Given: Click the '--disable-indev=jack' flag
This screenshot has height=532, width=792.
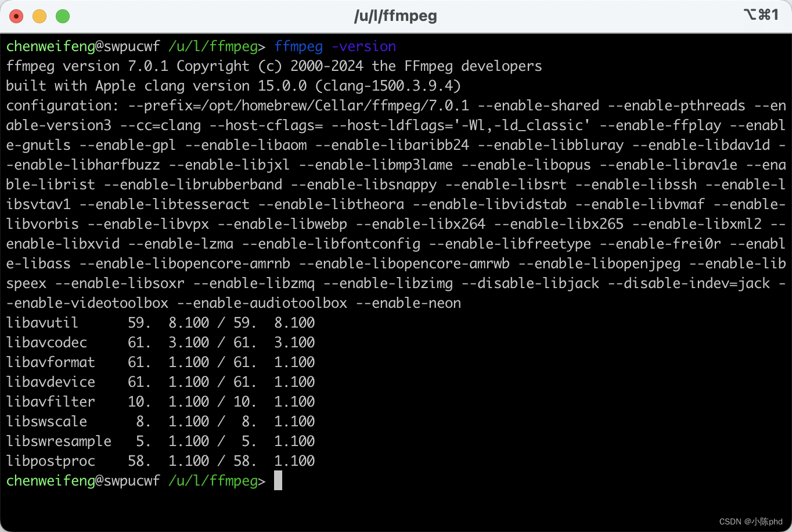Looking at the screenshot, I should point(689,283).
